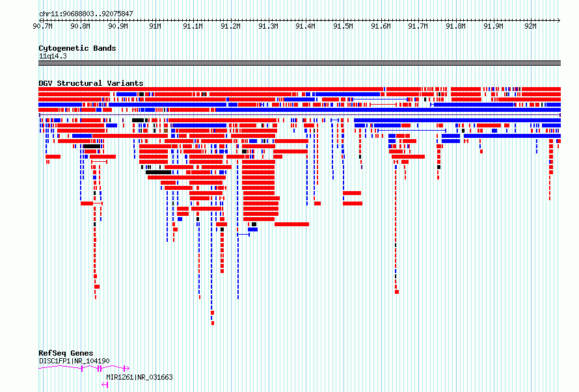Click the 90.8M ruler label
The image size is (579, 392).
tap(81, 26)
